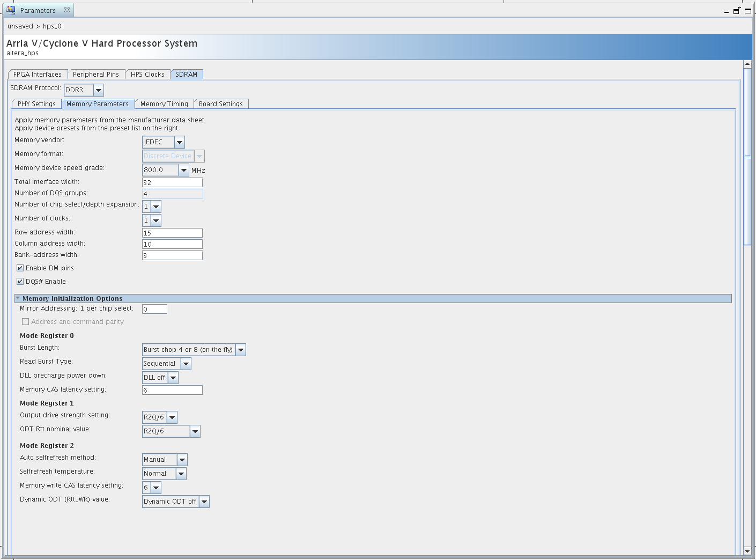Open the HPS Clocks tab
Screen dimensions: 756x560
click(147, 75)
